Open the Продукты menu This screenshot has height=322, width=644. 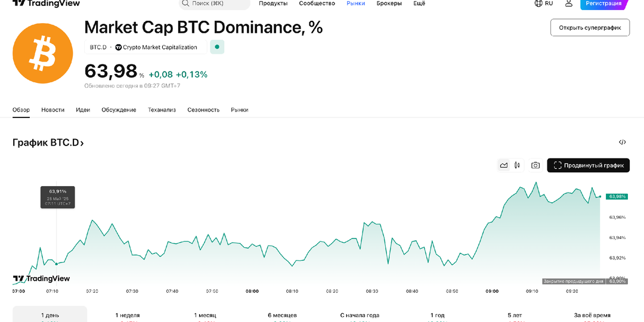coord(273,4)
